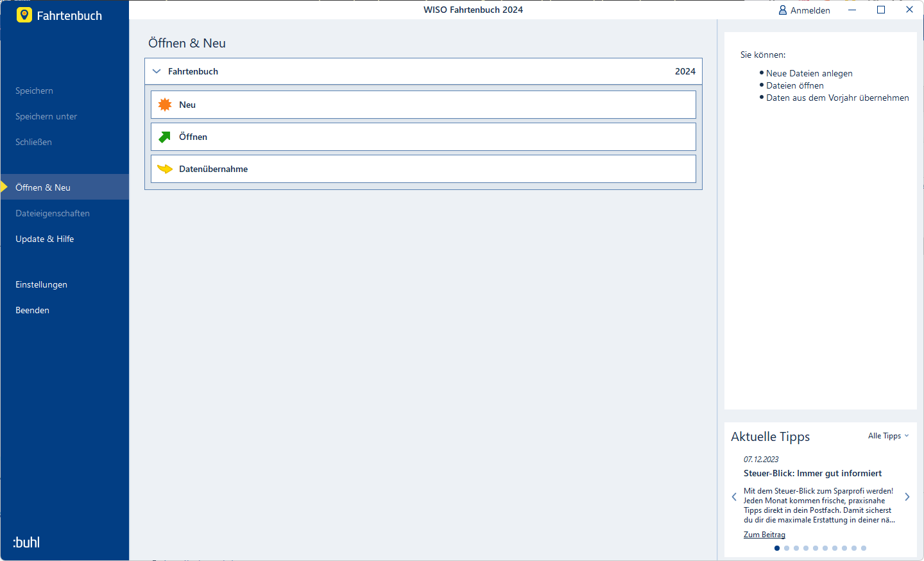Click the Steuer-Blick tip headline
The width and height of the screenshot is (924, 561).
point(812,473)
